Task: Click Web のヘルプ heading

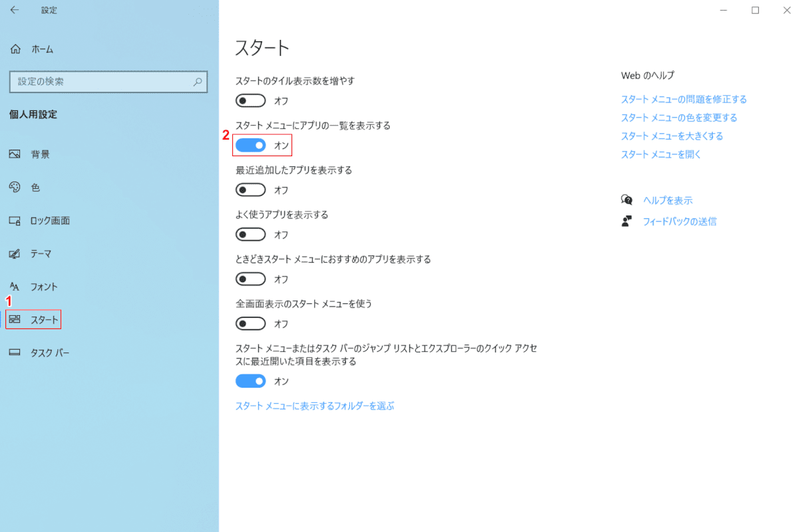Action: pyautogui.click(x=648, y=76)
